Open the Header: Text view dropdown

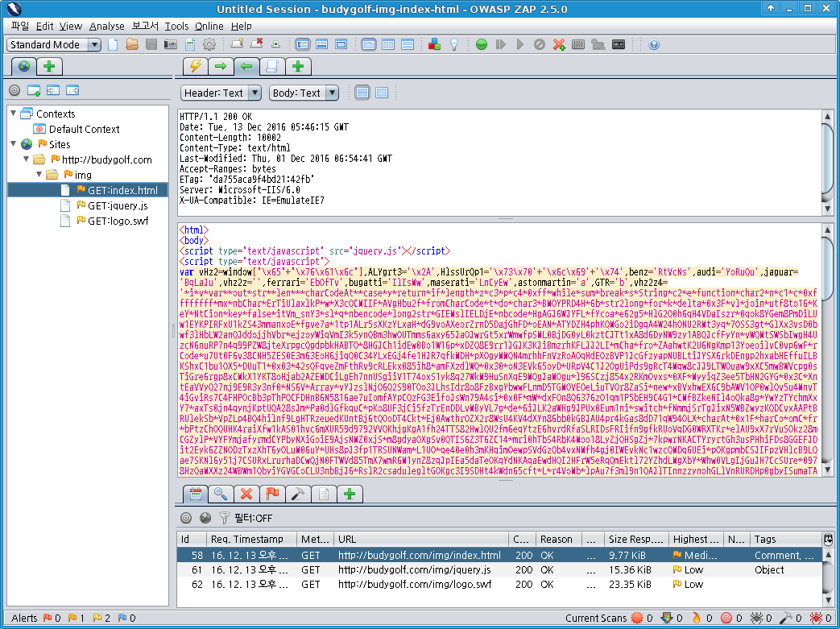[x=221, y=93]
